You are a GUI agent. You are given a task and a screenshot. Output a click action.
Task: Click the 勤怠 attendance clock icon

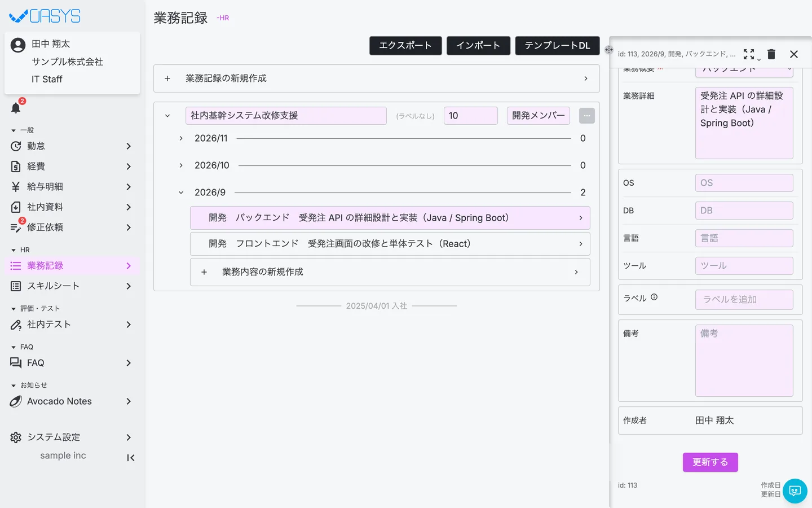click(16, 146)
